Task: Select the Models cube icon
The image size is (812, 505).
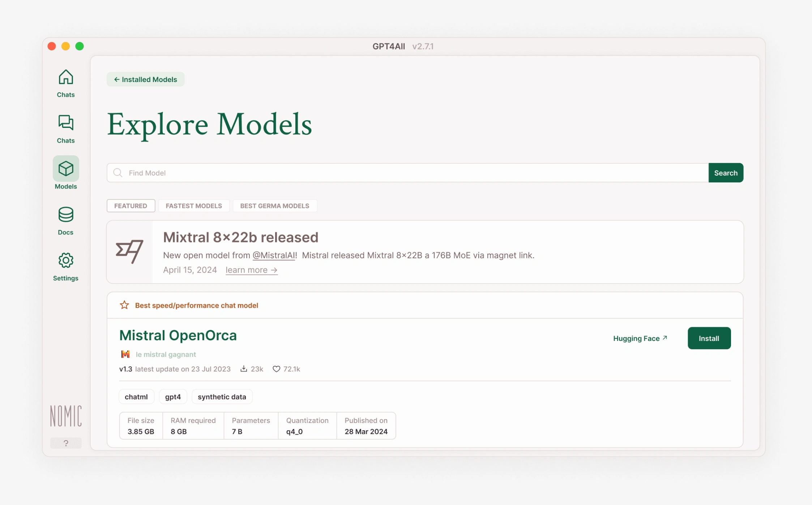Action: tap(66, 169)
